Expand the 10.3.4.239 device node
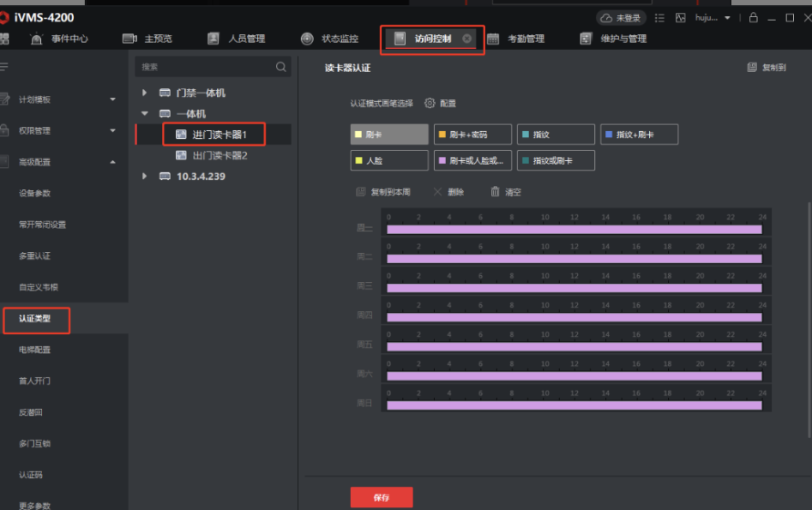This screenshot has height=510, width=812. tap(143, 176)
